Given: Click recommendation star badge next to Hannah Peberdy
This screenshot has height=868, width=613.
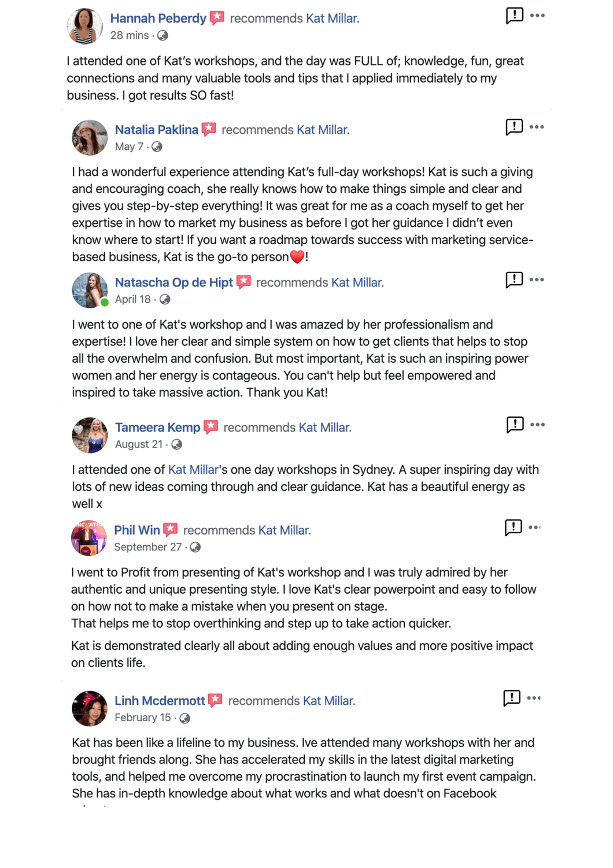Looking at the screenshot, I should point(217,18).
